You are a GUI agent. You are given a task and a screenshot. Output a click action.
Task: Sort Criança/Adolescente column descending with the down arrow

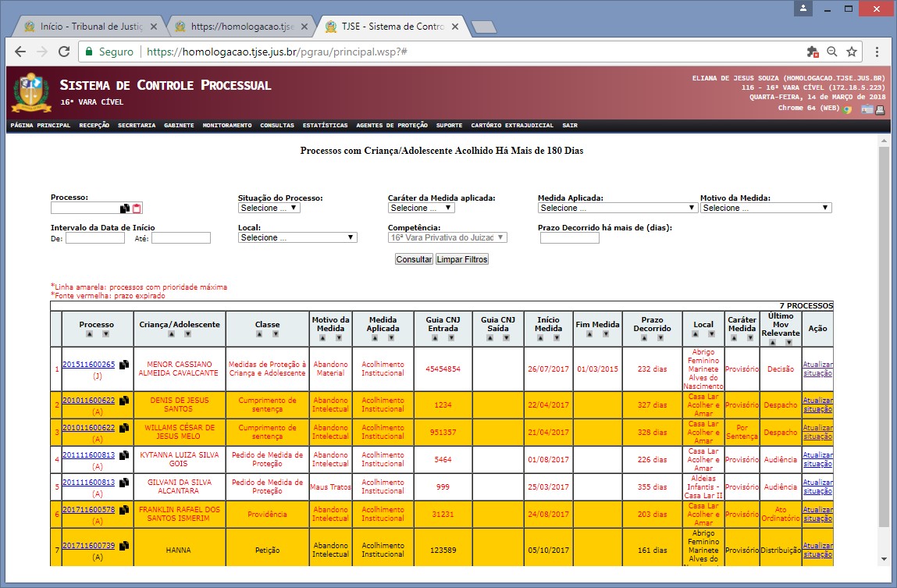pyautogui.click(x=187, y=334)
